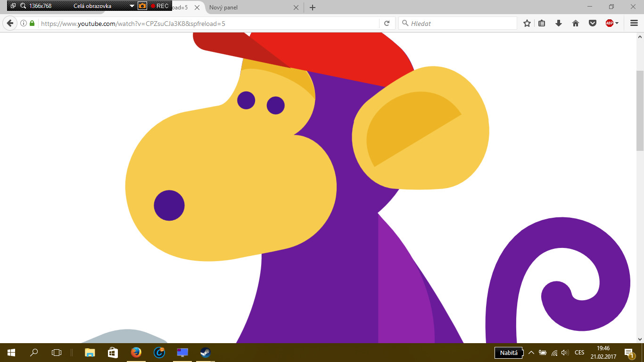Close the Nový panel tab

tap(296, 8)
